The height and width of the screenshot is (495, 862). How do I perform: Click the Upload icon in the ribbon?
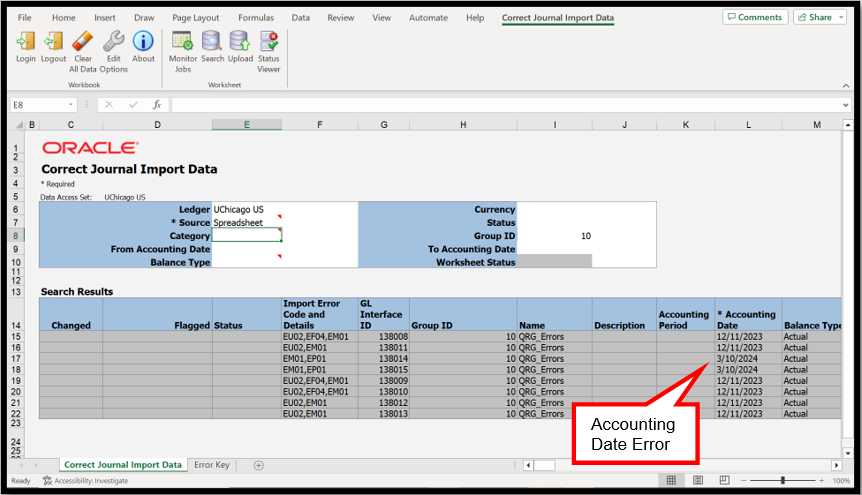240,41
